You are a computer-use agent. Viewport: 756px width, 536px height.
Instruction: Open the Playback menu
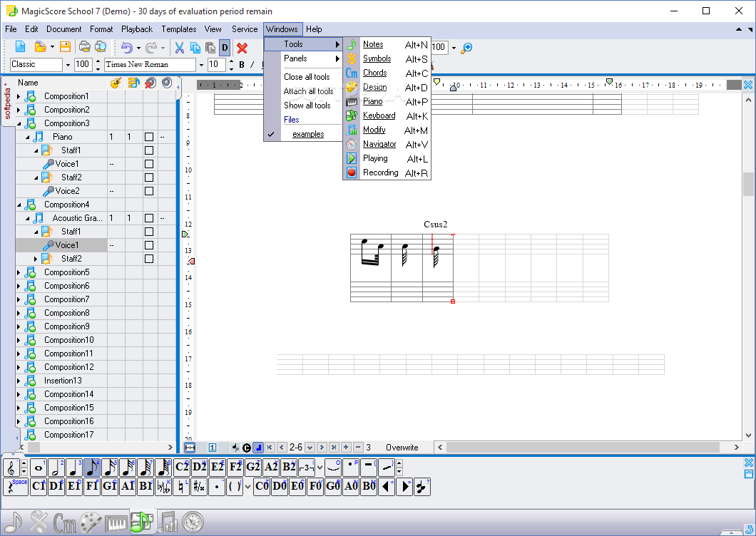pos(136,29)
